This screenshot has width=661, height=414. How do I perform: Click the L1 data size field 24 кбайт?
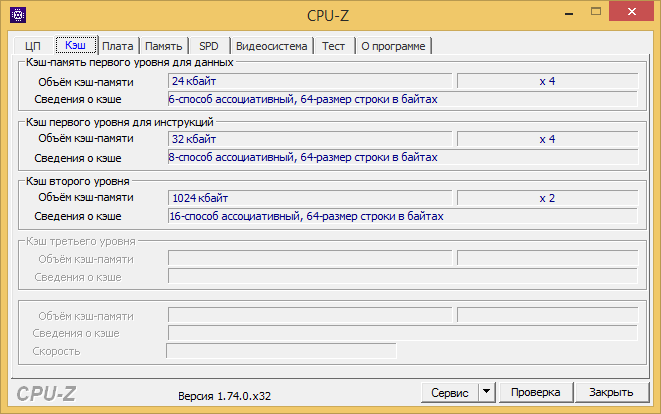(x=310, y=81)
